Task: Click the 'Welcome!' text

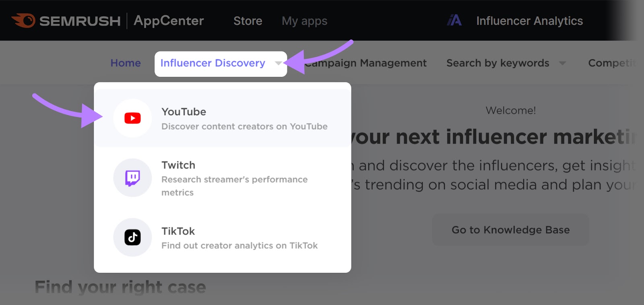Action: point(511,111)
